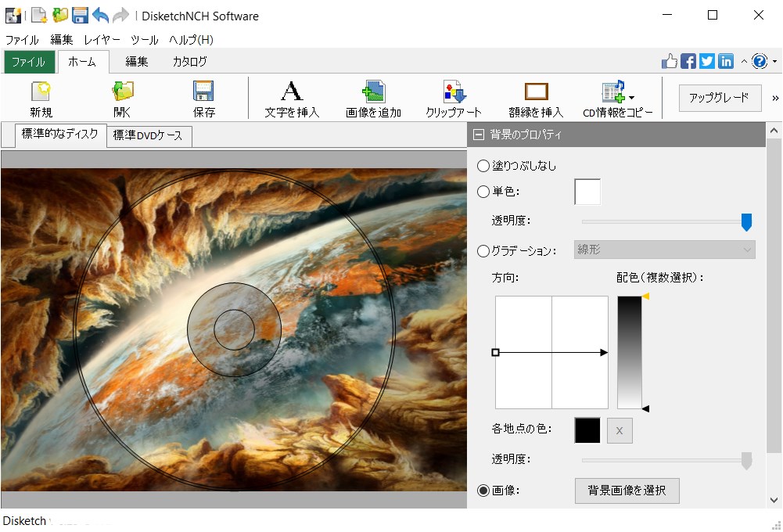Image resolution: width=783 pixels, height=532 pixels.
Task: Click the save disk icon in title bar
Action: pos(80,16)
